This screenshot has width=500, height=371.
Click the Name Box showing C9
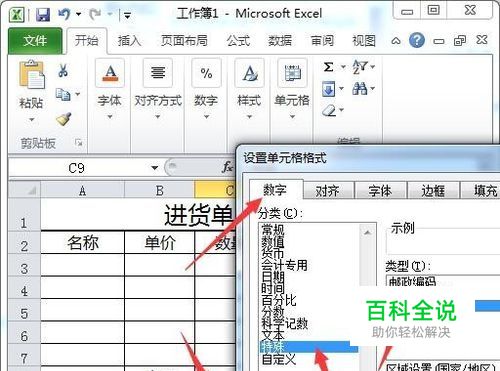77,168
